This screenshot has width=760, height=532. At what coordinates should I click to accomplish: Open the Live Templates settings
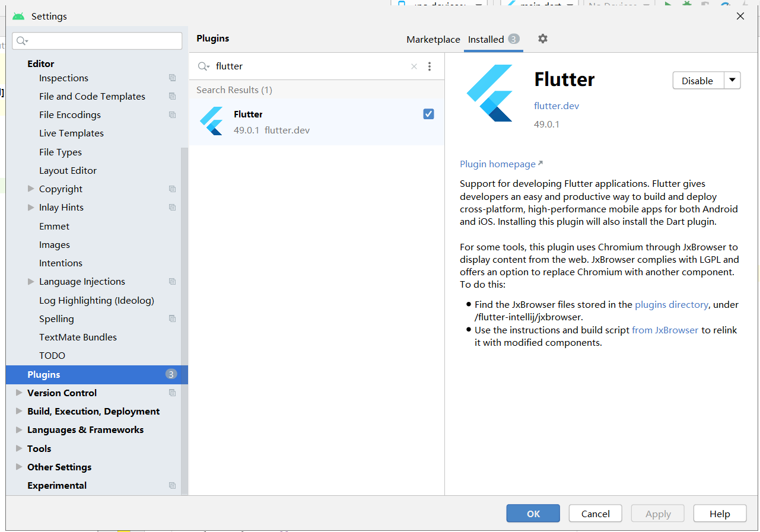click(x=71, y=133)
